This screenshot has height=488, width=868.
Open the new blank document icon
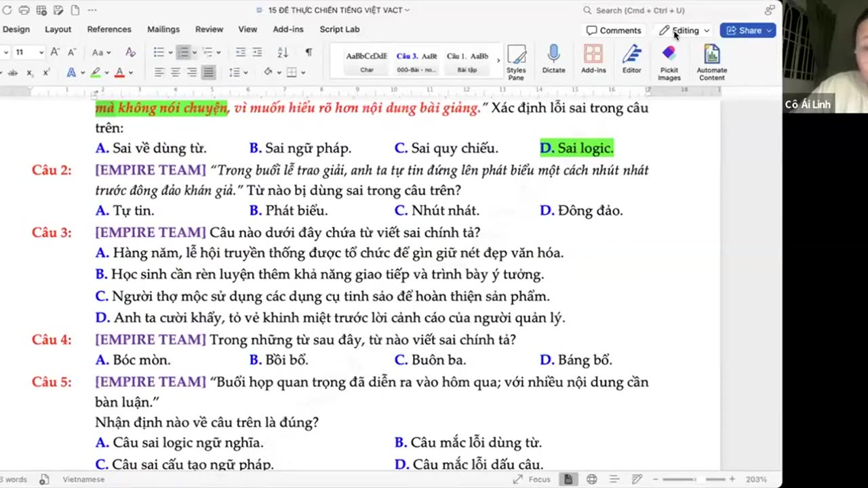point(75,10)
